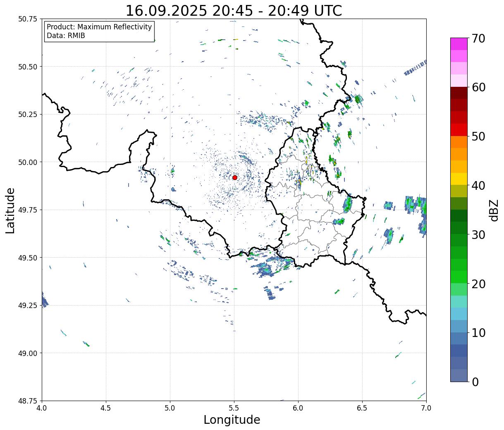Click the latitude tick label 49.25
The image size is (504, 430).
27,305
